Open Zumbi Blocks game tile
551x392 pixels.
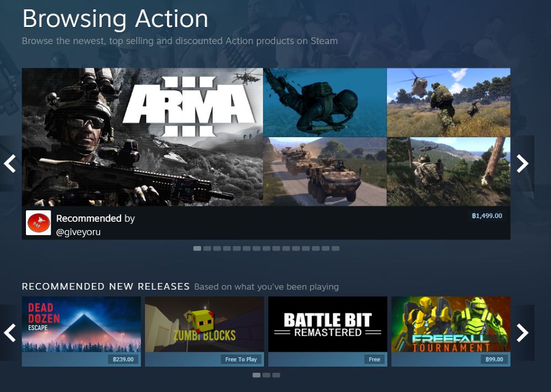[204, 331]
